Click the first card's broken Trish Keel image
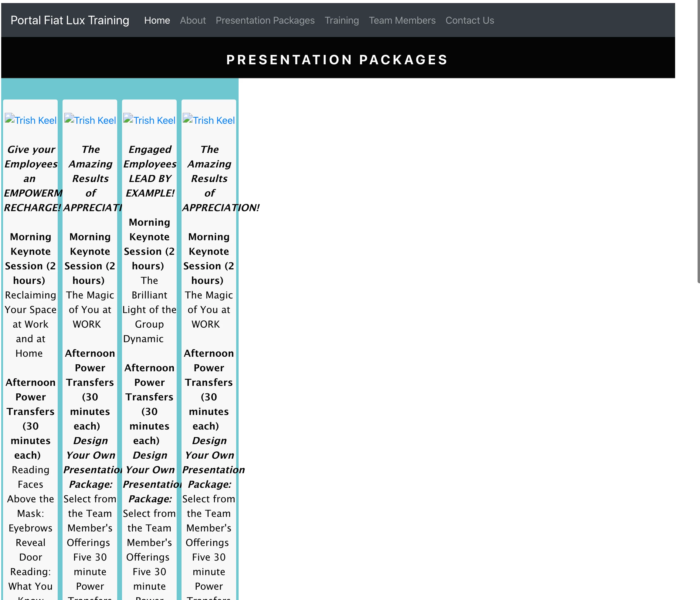700x600 pixels. coord(30,120)
